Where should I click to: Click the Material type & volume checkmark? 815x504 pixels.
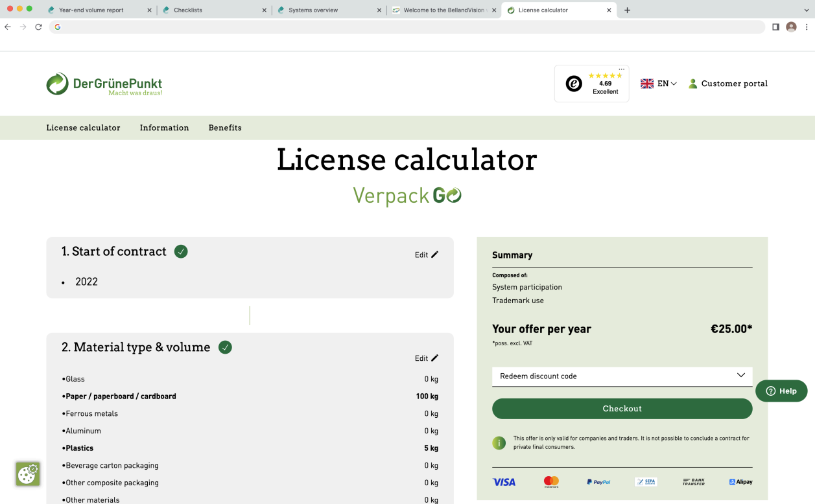coord(225,347)
